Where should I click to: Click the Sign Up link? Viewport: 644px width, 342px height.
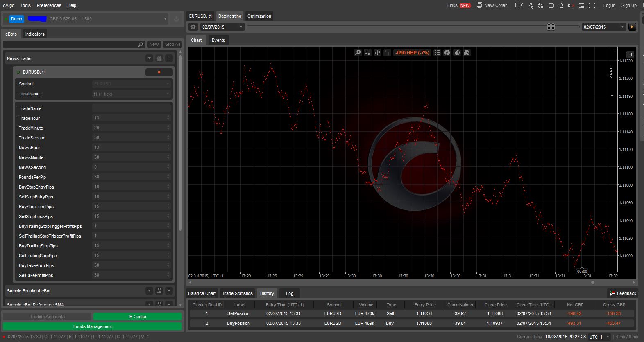[629, 5]
